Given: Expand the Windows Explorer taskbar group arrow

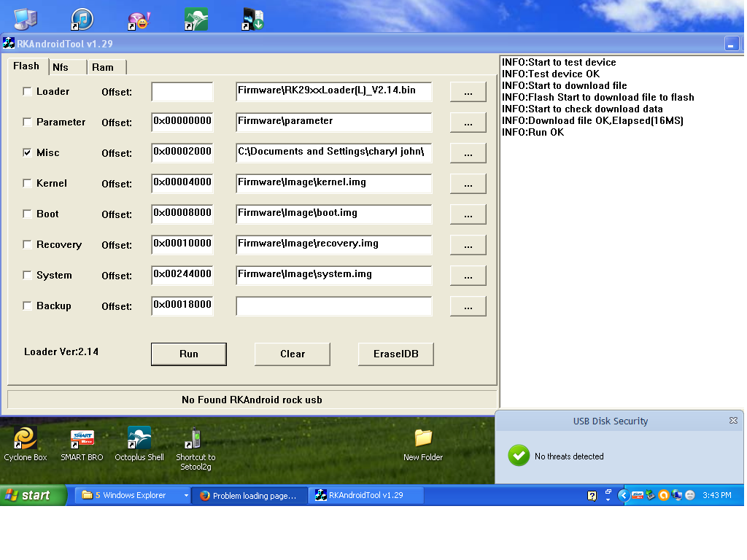Looking at the screenshot, I should [186, 496].
